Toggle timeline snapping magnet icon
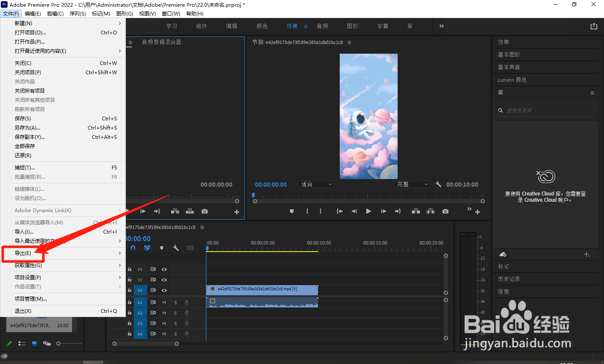 [133, 248]
